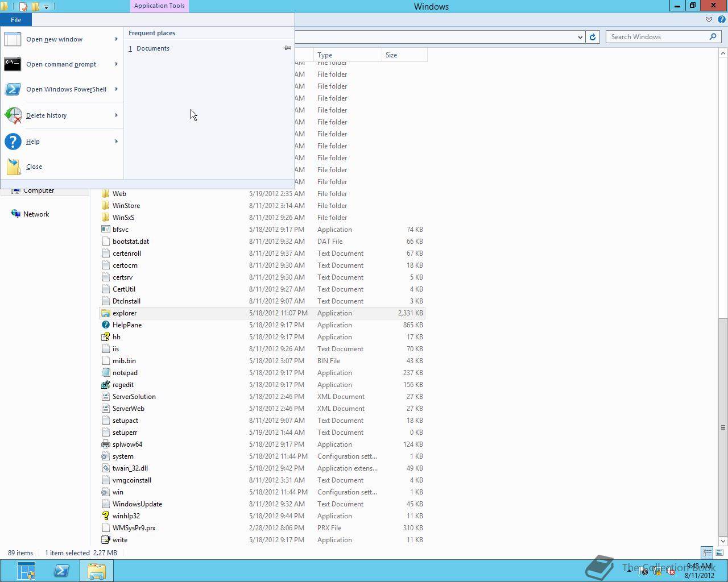The image size is (728, 582).
Task: Click the Open new window icon
Action: (13, 39)
